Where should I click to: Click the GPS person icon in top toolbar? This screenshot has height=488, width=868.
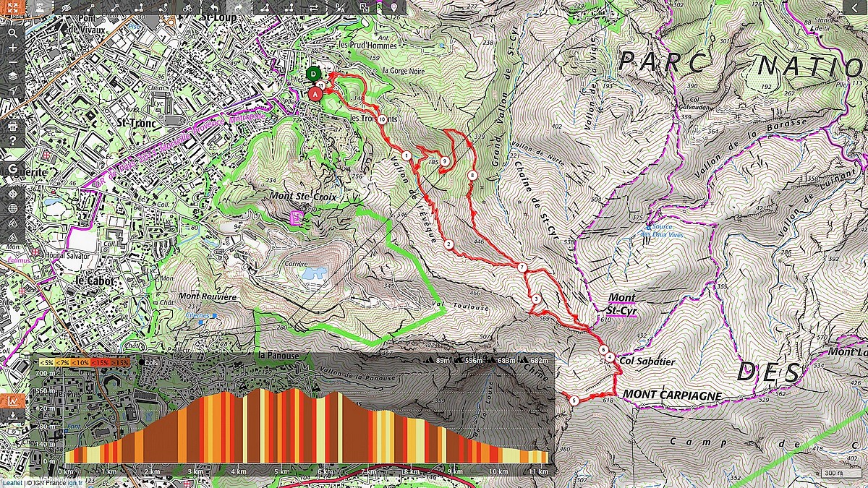click(39, 7)
